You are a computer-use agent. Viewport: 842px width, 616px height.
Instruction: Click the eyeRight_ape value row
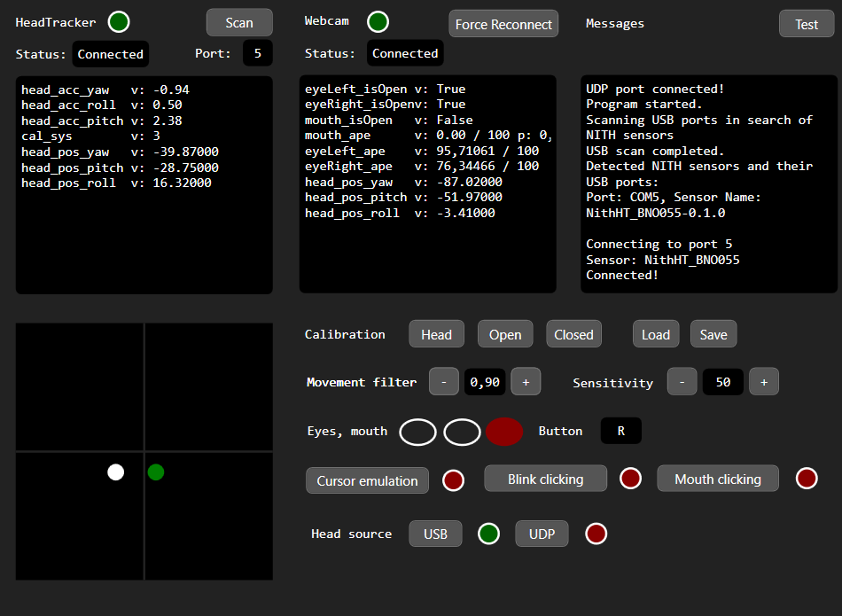422,166
